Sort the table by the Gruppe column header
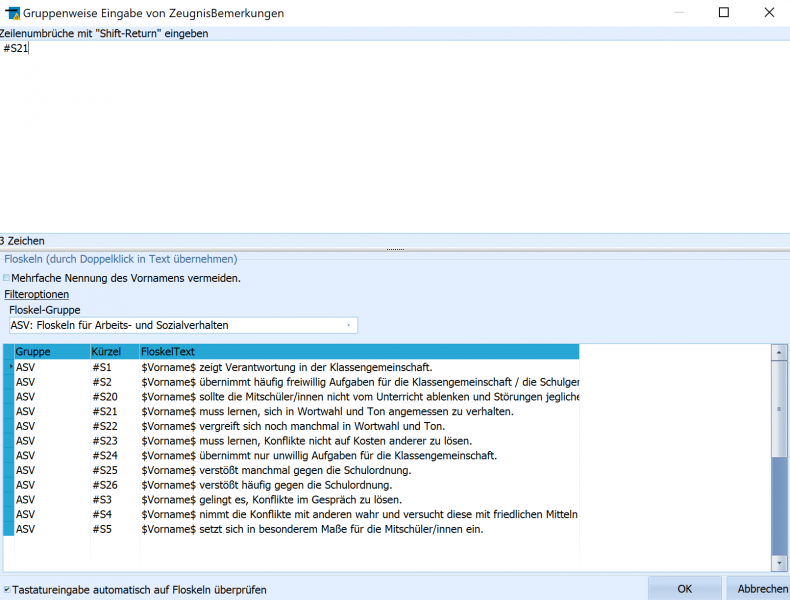This screenshot has width=790, height=600. pos(52,351)
